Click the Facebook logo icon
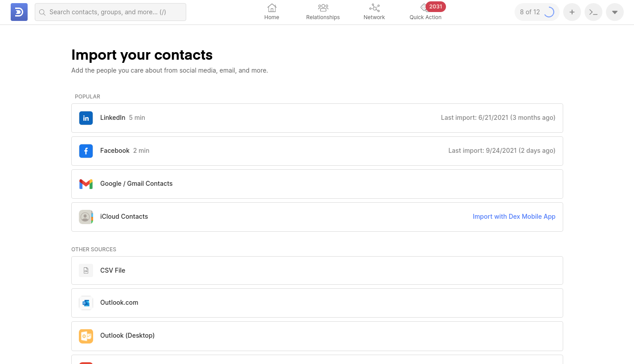The height and width of the screenshot is (364, 634). point(86,151)
